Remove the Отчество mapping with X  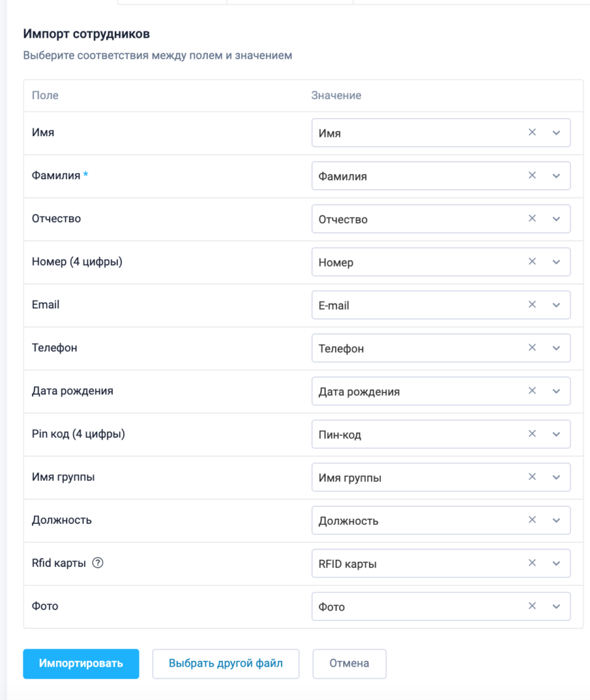pyautogui.click(x=532, y=219)
